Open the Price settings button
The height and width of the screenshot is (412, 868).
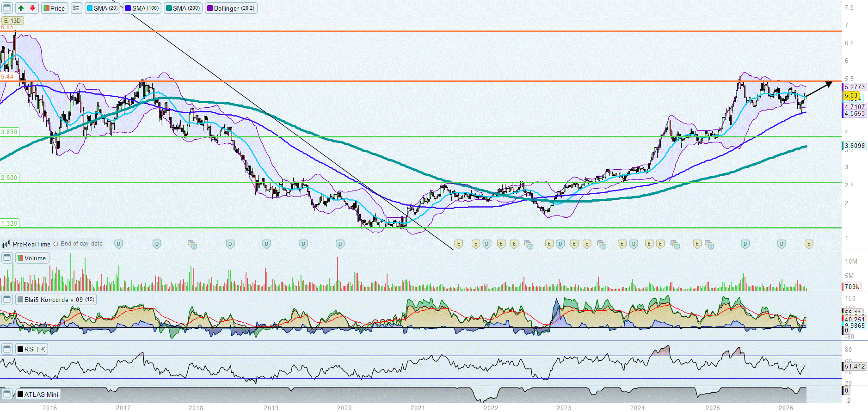pyautogui.click(x=55, y=8)
